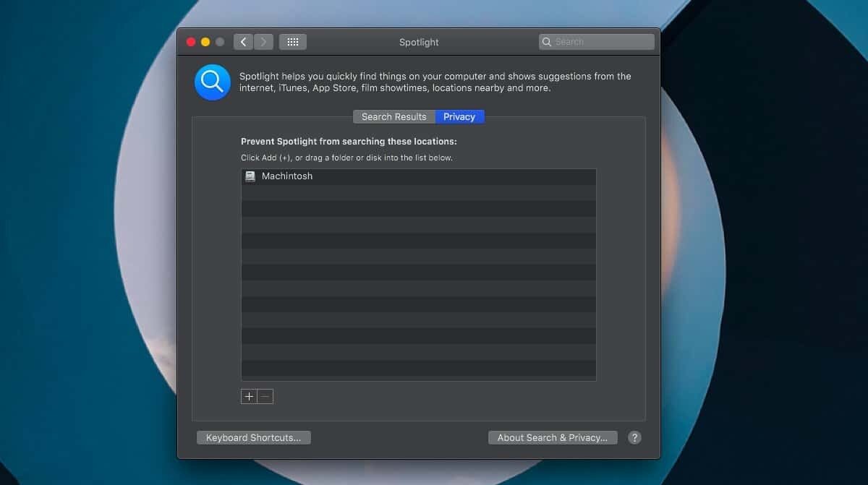Click the Spotlight magnifying glass icon

pos(211,82)
